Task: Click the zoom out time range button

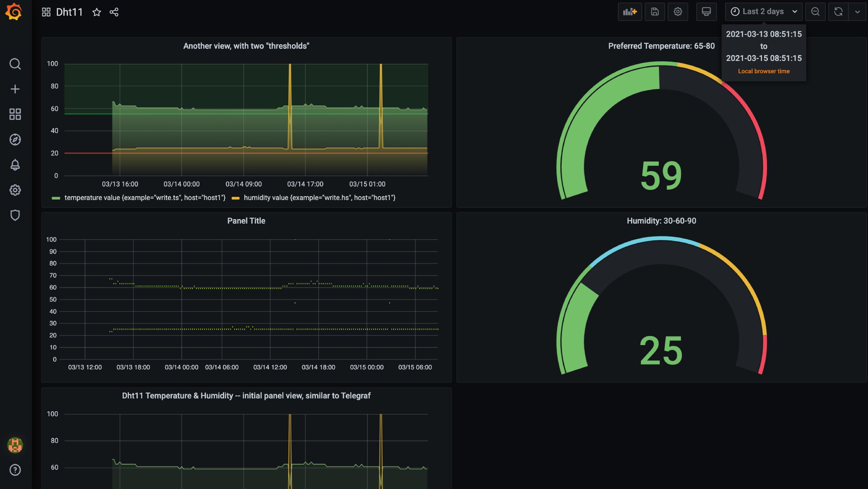Action: pos(815,12)
